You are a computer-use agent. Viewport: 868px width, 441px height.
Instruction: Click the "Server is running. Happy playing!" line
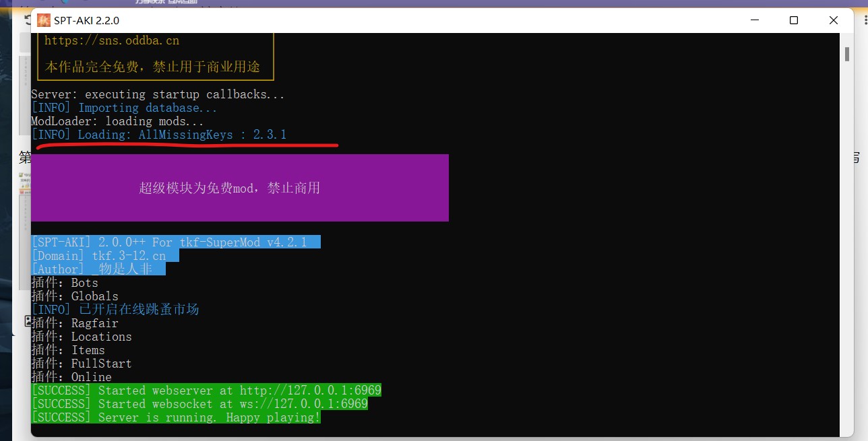[x=176, y=417]
